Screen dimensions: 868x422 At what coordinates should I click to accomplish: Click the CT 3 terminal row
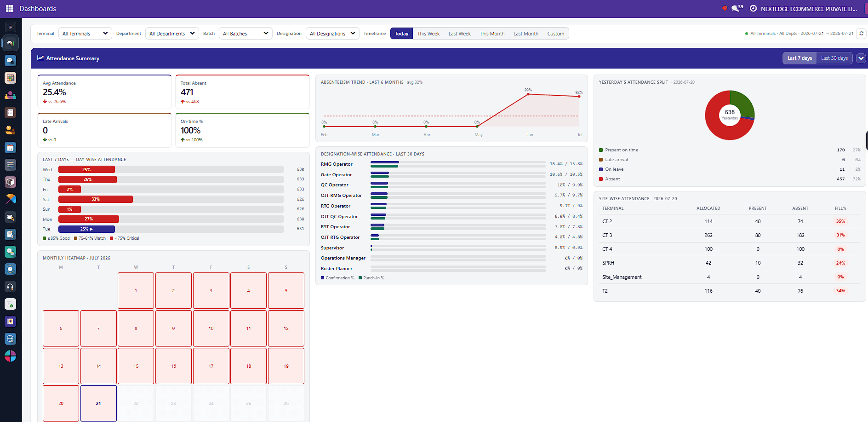[730, 235]
